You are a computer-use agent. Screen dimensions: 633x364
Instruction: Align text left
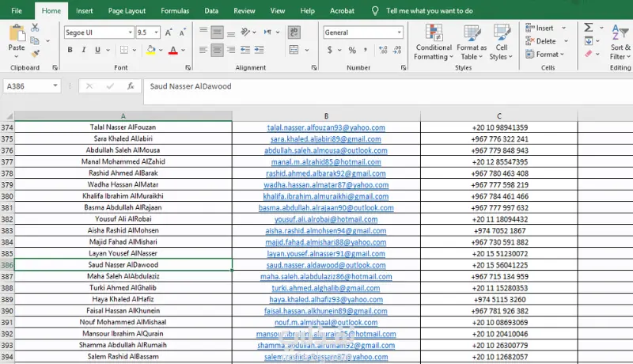203,50
